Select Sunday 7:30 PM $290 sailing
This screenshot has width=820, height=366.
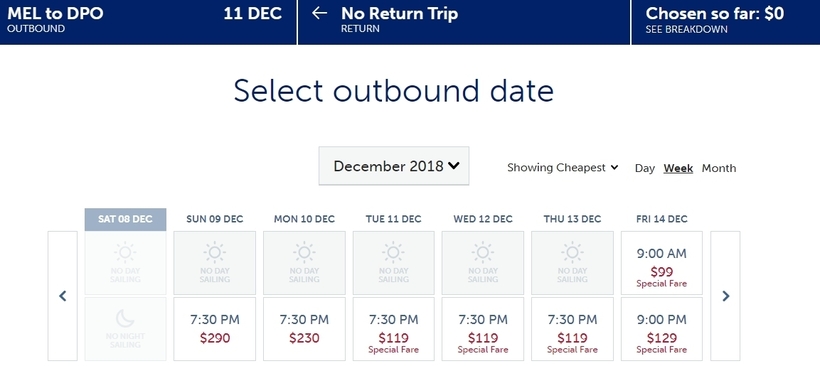pos(214,329)
